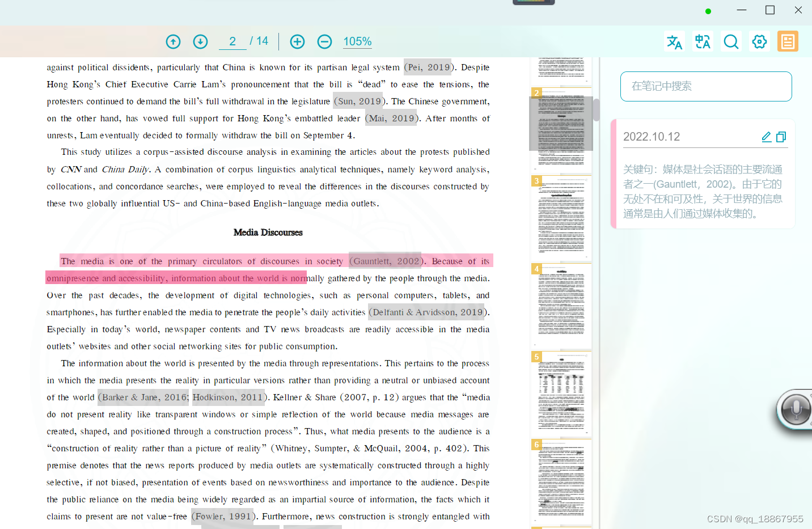Image resolution: width=812 pixels, height=529 pixels.
Task: Click the Barker & Jane, 2016 citation
Action: (x=143, y=397)
